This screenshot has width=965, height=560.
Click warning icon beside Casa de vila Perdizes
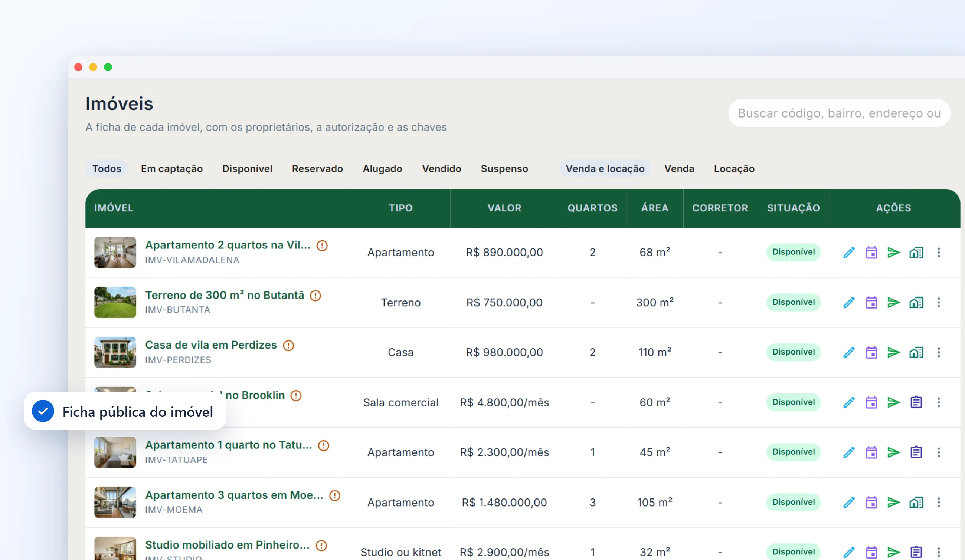(x=288, y=346)
